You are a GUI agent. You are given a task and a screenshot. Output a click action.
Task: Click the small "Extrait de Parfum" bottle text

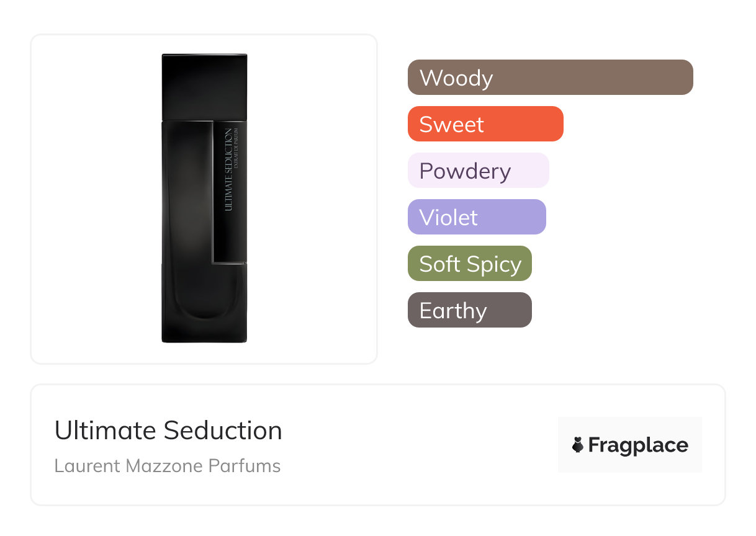[x=236, y=169]
